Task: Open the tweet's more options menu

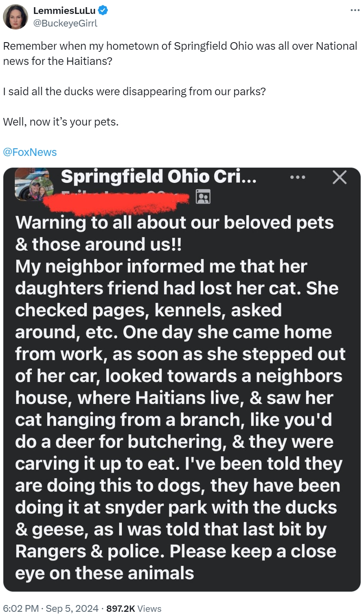Action: (x=355, y=10)
